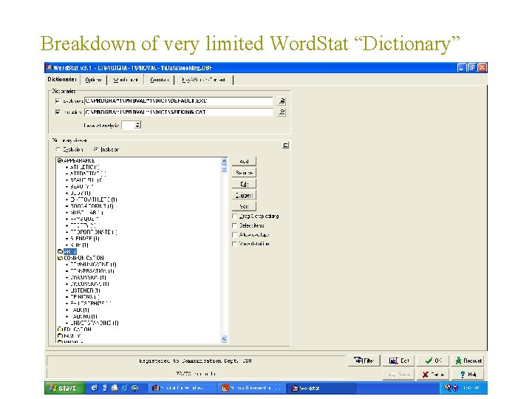Click the Remove button
532x399 pixels.
click(244, 173)
